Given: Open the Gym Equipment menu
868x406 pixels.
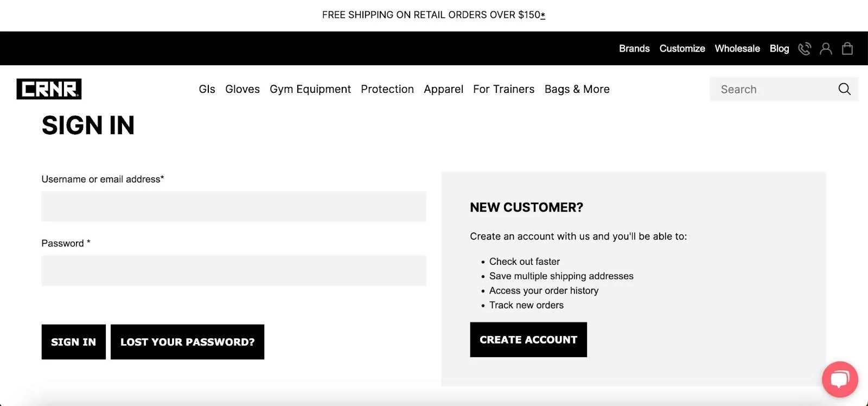Looking at the screenshot, I should click(x=310, y=89).
